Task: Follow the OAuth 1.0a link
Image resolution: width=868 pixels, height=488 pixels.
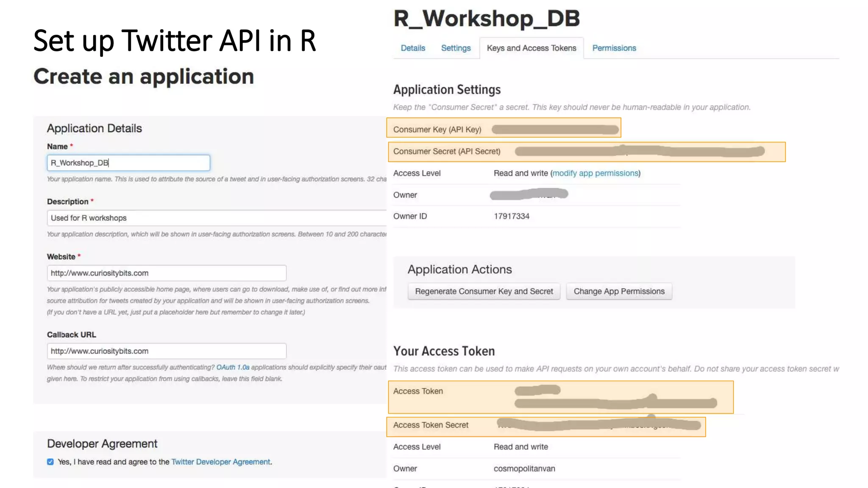Action: point(233,367)
